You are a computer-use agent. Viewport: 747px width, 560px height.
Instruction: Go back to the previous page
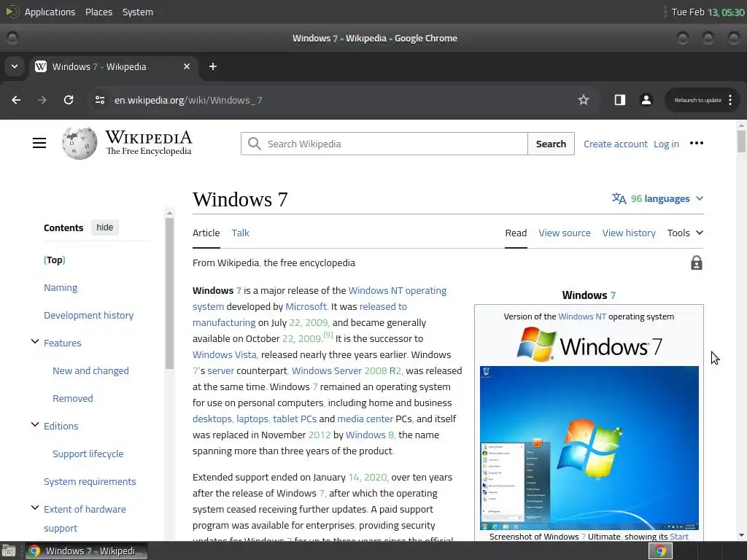pyautogui.click(x=16, y=100)
